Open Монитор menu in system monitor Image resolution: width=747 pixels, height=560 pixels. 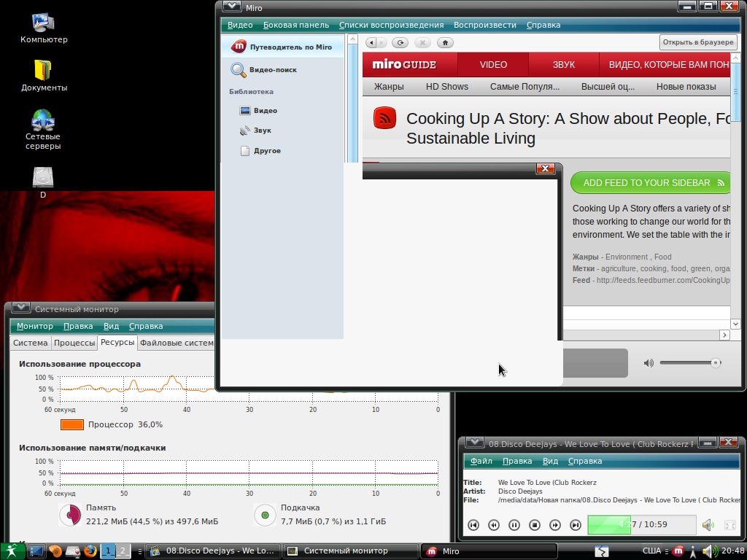(34, 326)
